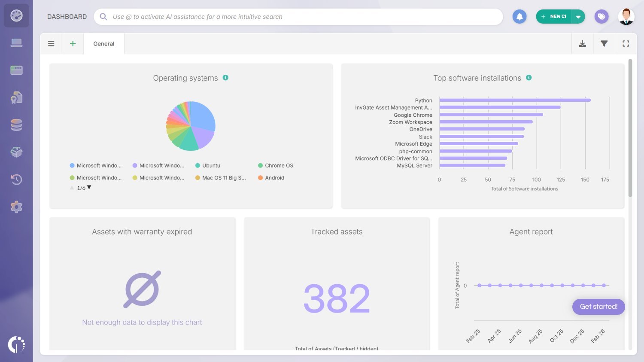Open dashboard filters with the funnel icon
Viewport: 644px width, 362px height.
pyautogui.click(x=604, y=43)
